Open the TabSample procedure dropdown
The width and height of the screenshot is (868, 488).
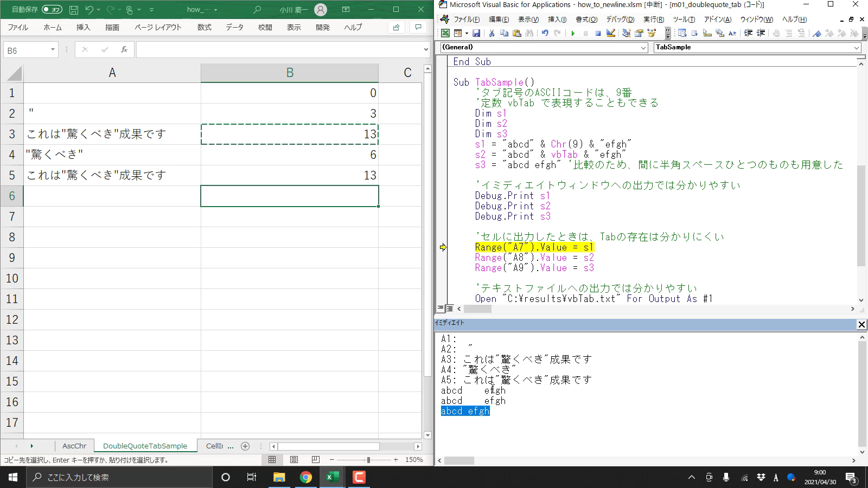[857, 48]
